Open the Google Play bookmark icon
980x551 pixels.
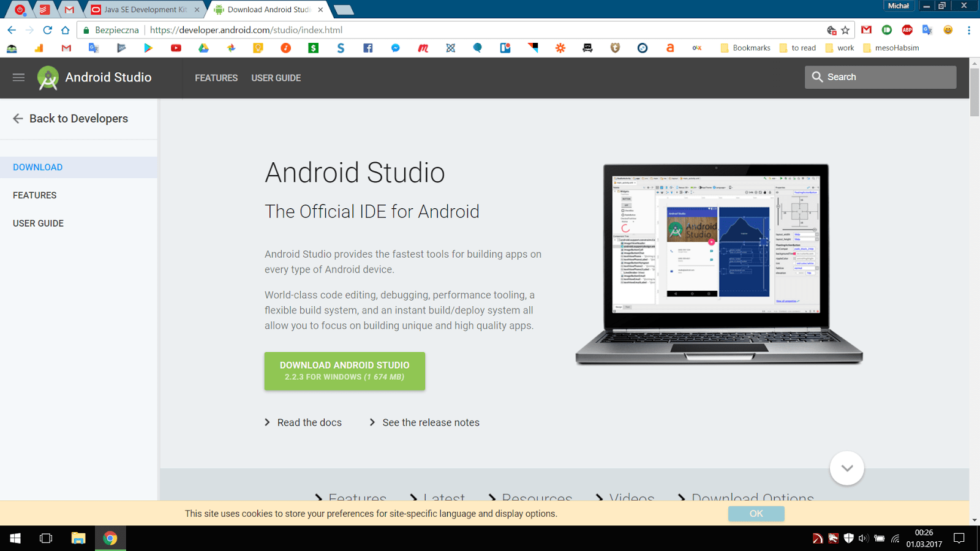pos(148,48)
